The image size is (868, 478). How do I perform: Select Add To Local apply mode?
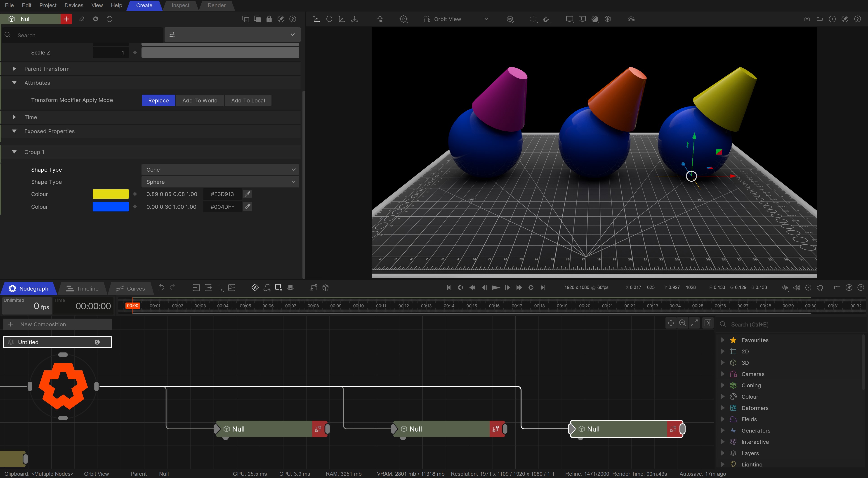(x=248, y=100)
